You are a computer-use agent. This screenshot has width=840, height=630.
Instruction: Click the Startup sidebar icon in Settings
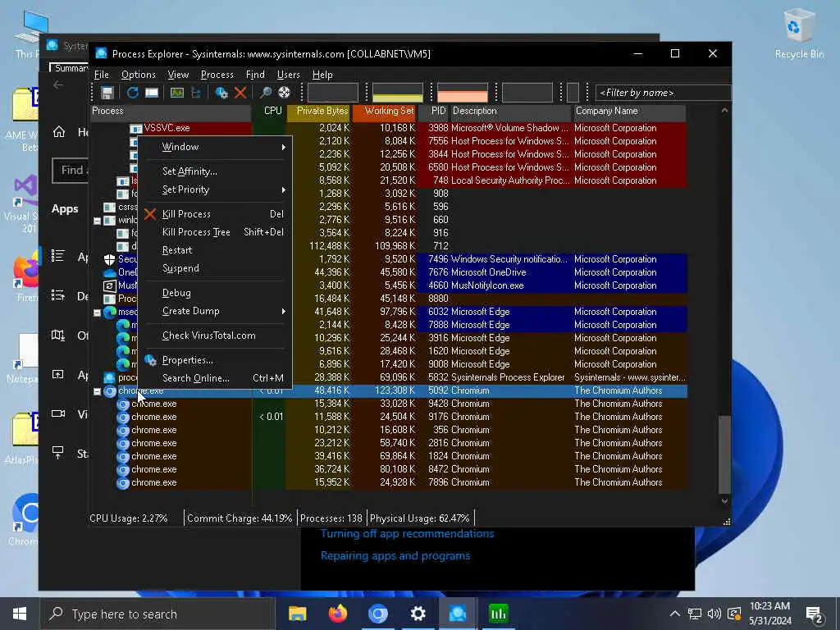(x=58, y=453)
